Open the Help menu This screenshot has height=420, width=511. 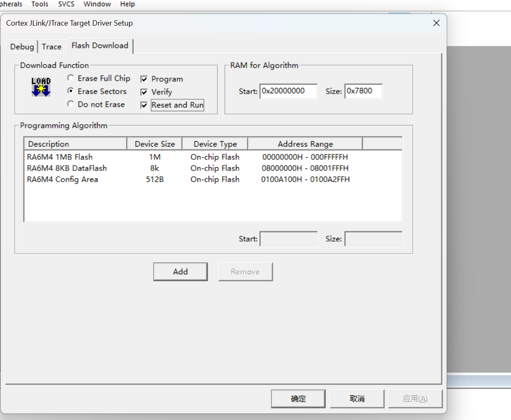click(128, 4)
